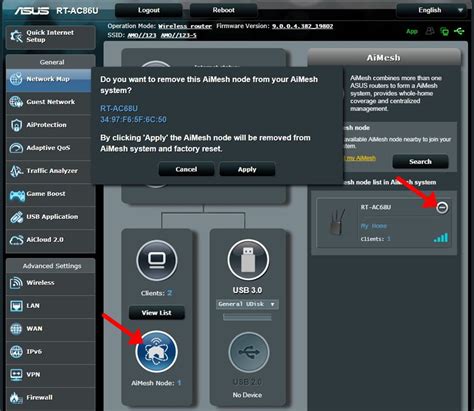Viewport: 474px width, 411px height.
Task: Click the first SSID link
Action: tap(142, 35)
